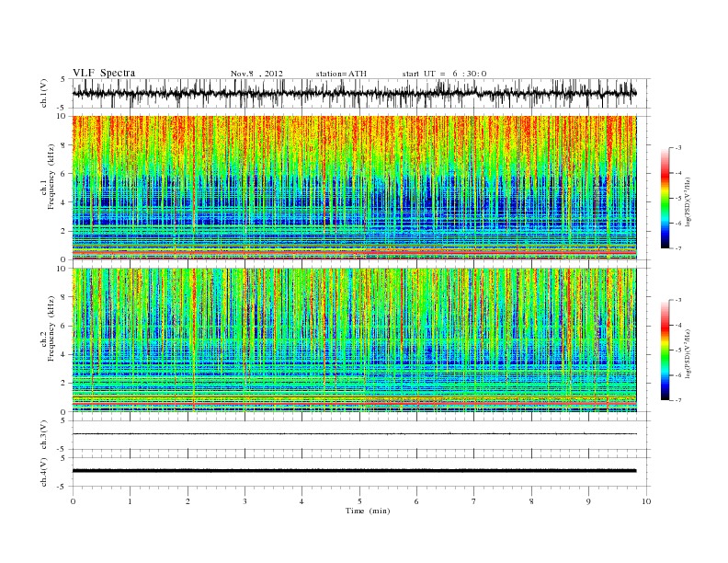Select the "Nov.8 , 2012" date text
The width and height of the screenshot is (728, 563).
(x=256, y=74)
